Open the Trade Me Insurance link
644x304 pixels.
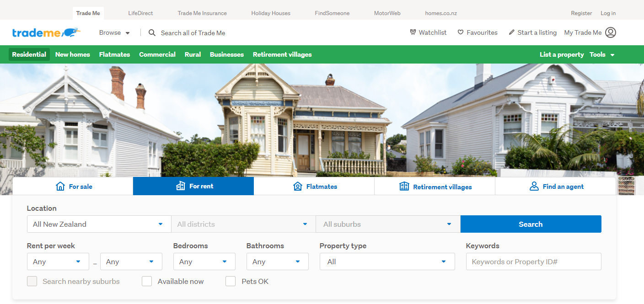202,13
